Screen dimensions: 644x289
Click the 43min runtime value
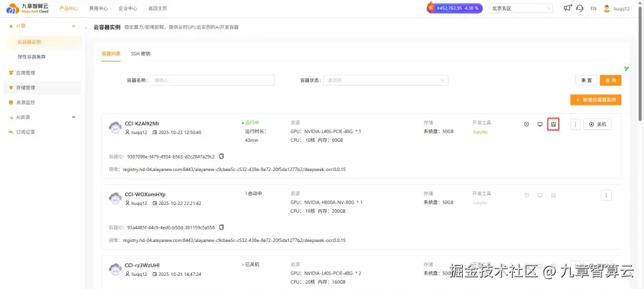pyautogui.click(x=252, y=141)
